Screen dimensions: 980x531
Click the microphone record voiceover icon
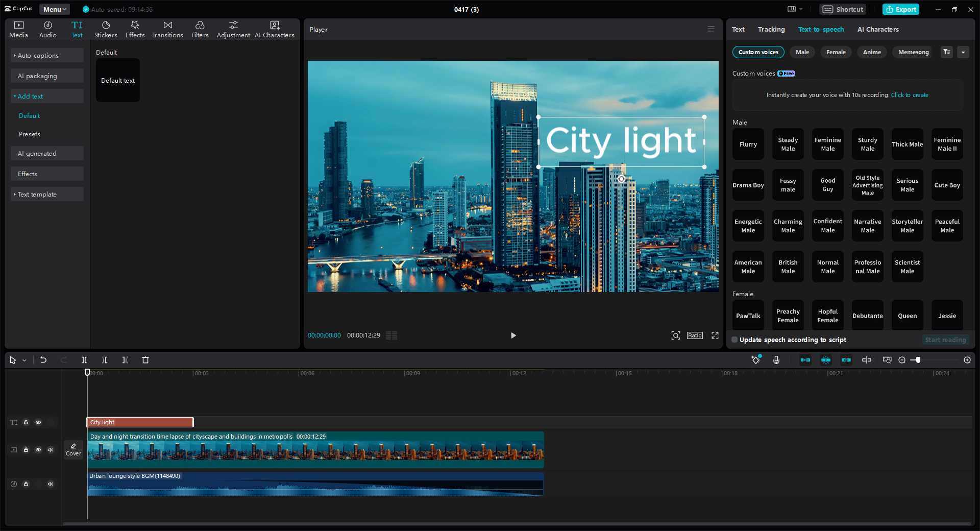776,360
